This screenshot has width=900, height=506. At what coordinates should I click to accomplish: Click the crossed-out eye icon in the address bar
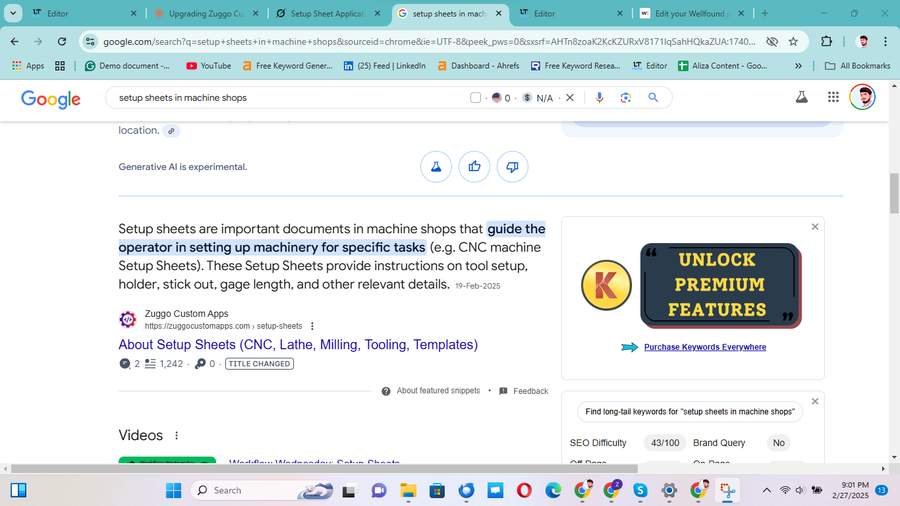coord(772,41)
